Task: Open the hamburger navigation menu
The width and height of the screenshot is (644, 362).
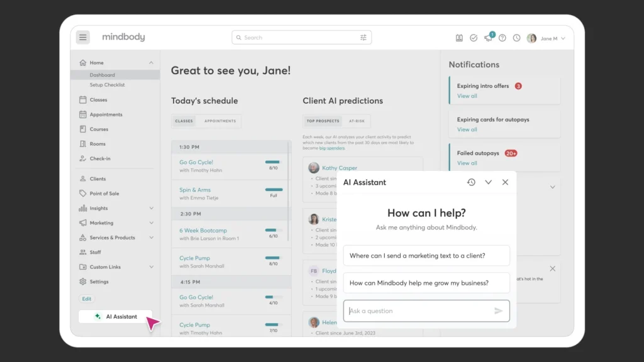Action: point(83,37)
